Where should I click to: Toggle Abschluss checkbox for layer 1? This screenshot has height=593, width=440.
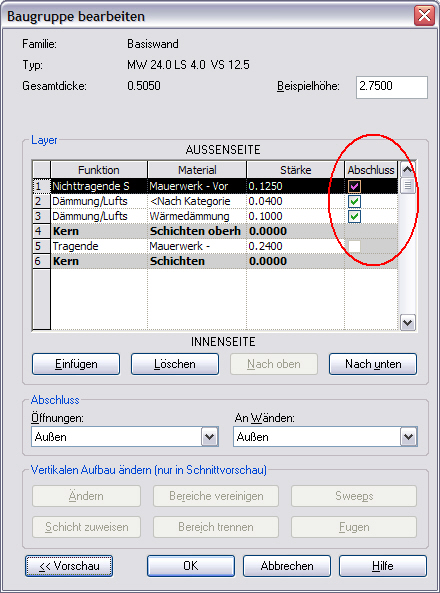(x=354, y=186)
